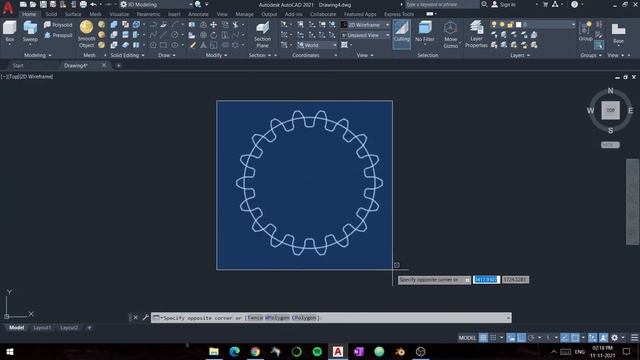This screenshot has height=360, width=640.
Task: Click the Windows Start button
Action: click(x=10, y=351)
